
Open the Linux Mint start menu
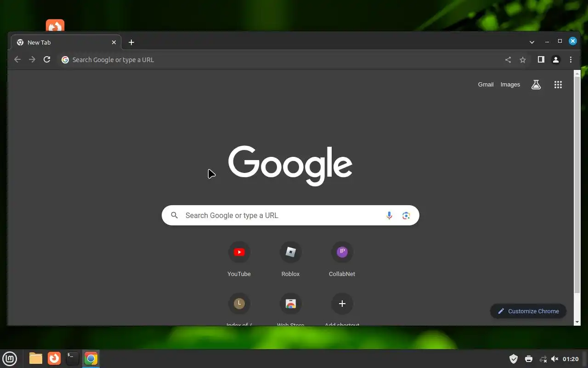[x=10, y=358]
